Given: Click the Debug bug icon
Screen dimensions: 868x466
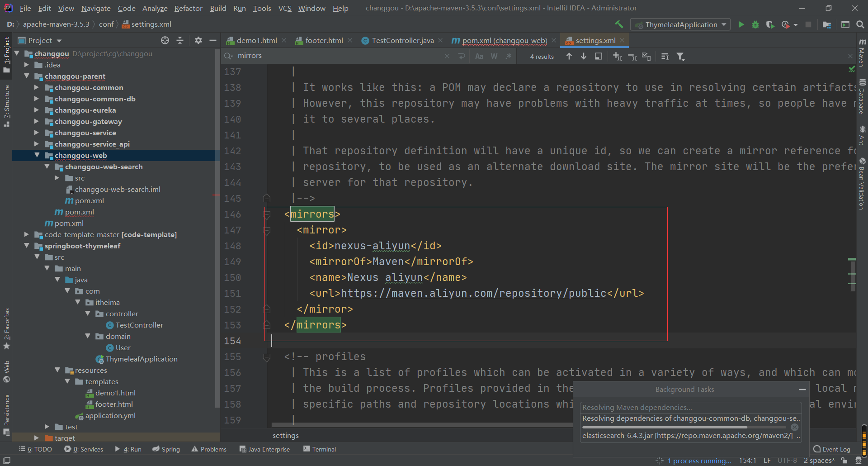Looking at the screenshot, I should pos(755,24).
